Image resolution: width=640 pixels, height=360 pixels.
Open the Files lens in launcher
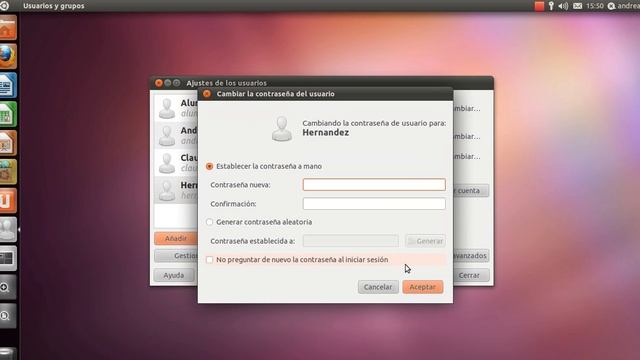point(8,316)
